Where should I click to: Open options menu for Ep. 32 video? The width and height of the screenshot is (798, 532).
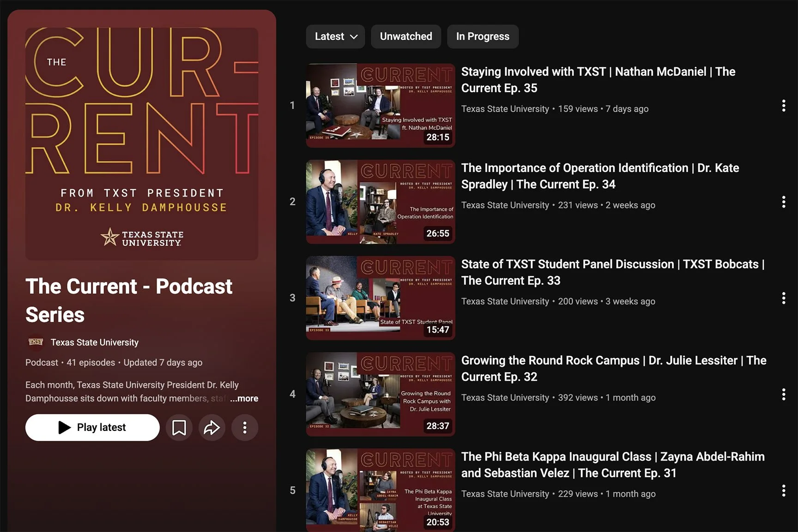(783, 394)
